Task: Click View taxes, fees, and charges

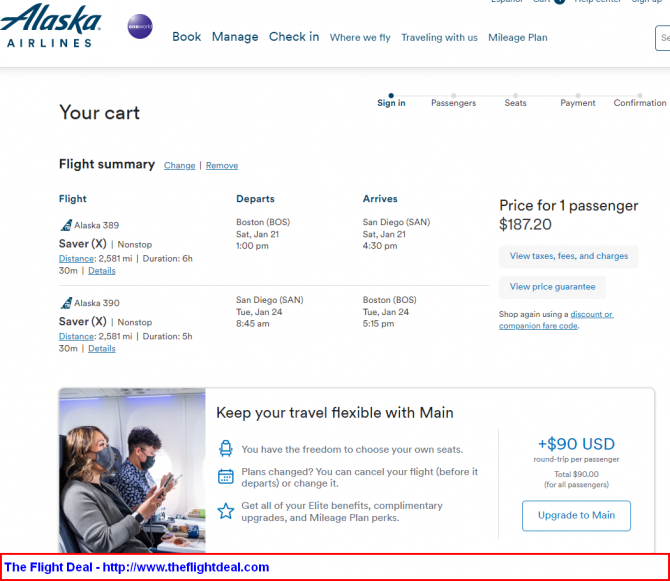Action: coord(569,256)
